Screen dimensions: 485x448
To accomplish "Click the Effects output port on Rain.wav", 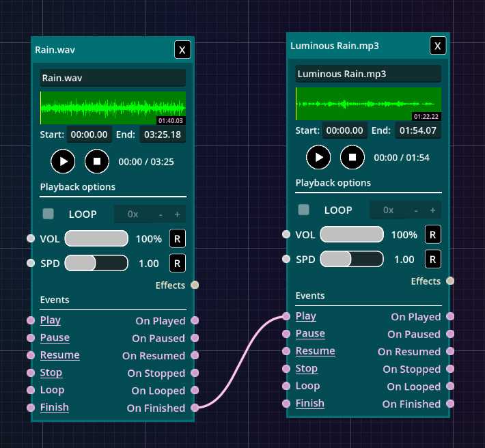I will click(x=195, y=285).
